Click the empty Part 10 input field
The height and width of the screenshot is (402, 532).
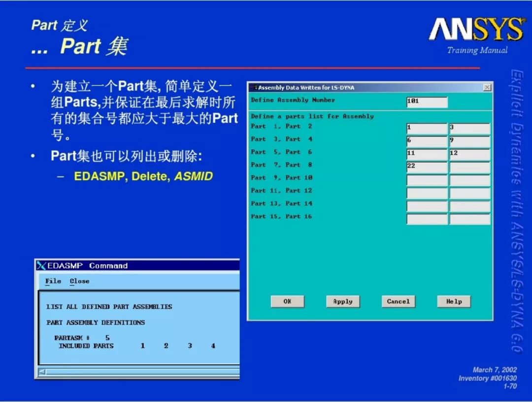470,179
